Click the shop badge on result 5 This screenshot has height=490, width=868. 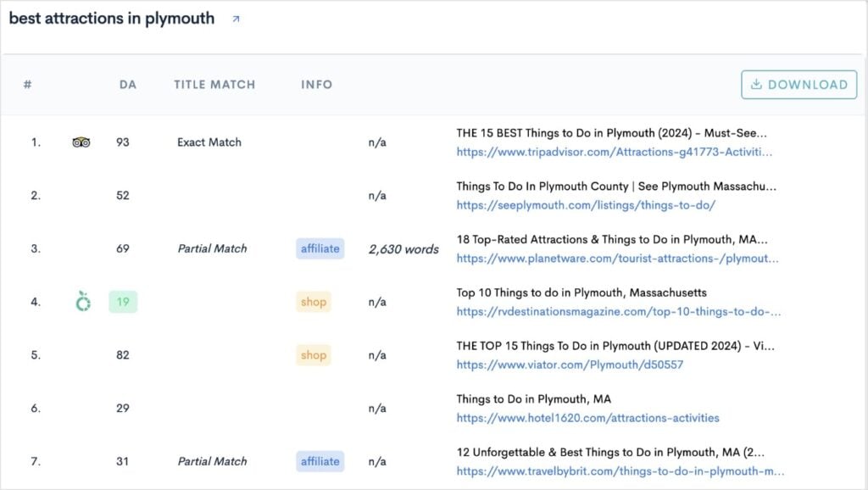[314, 354]
